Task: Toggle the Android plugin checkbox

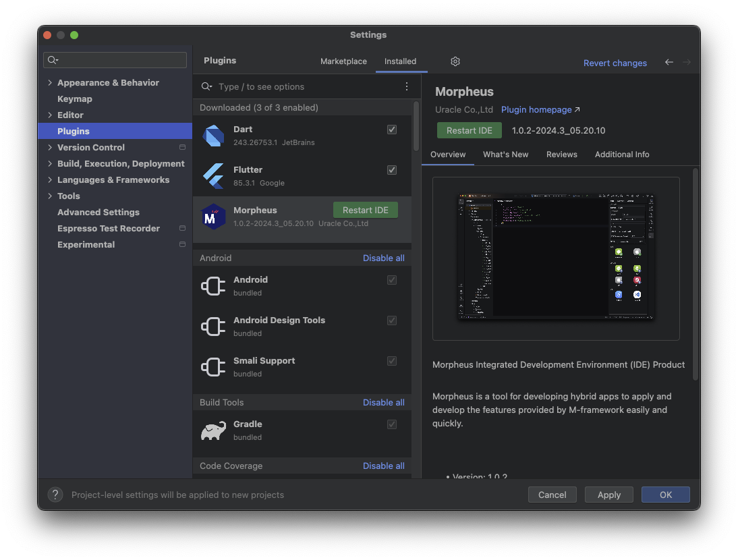Action: (391, 280)
